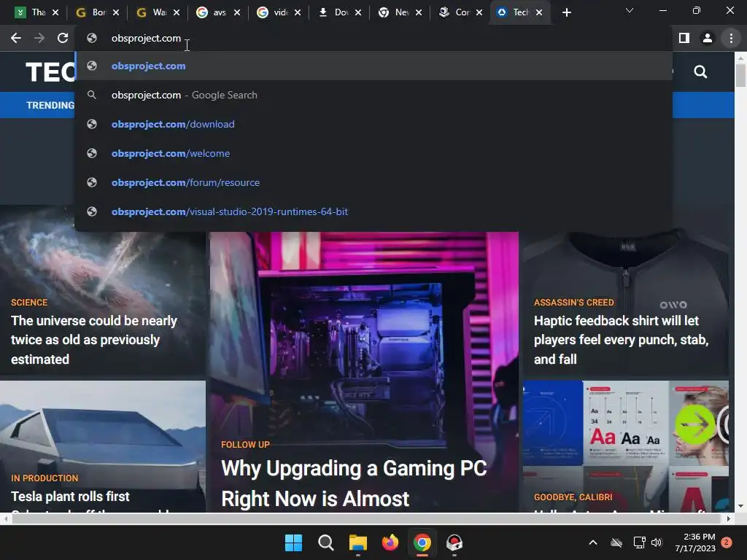Click the OneDrive cloud tray icon
Screen dimensions: 747x560
click(x=616, y=542)
